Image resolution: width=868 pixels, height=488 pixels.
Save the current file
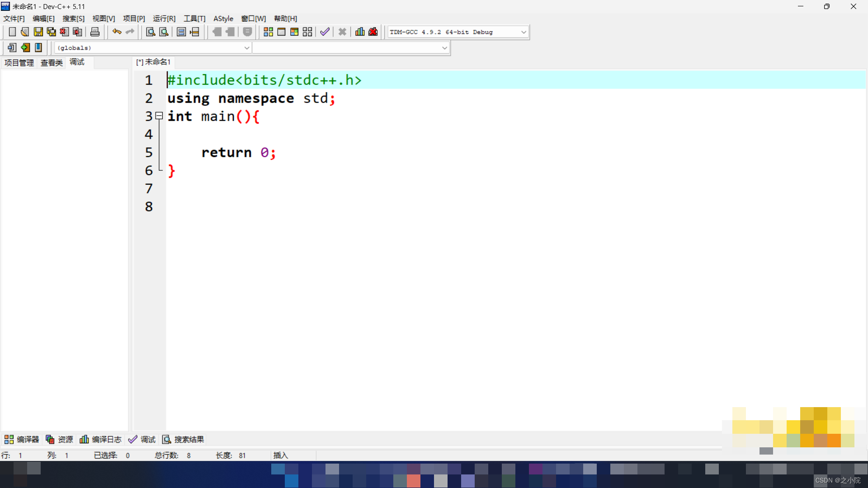[38, 32]
